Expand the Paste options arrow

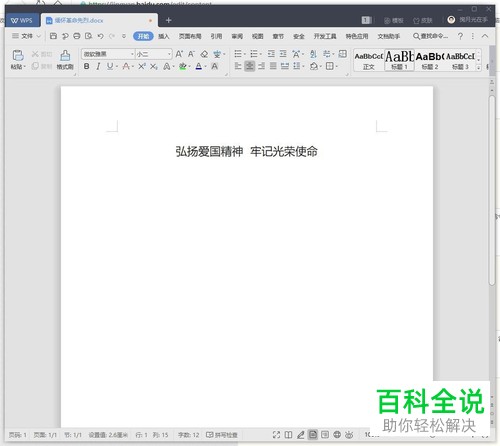click(x=24, y=67)
